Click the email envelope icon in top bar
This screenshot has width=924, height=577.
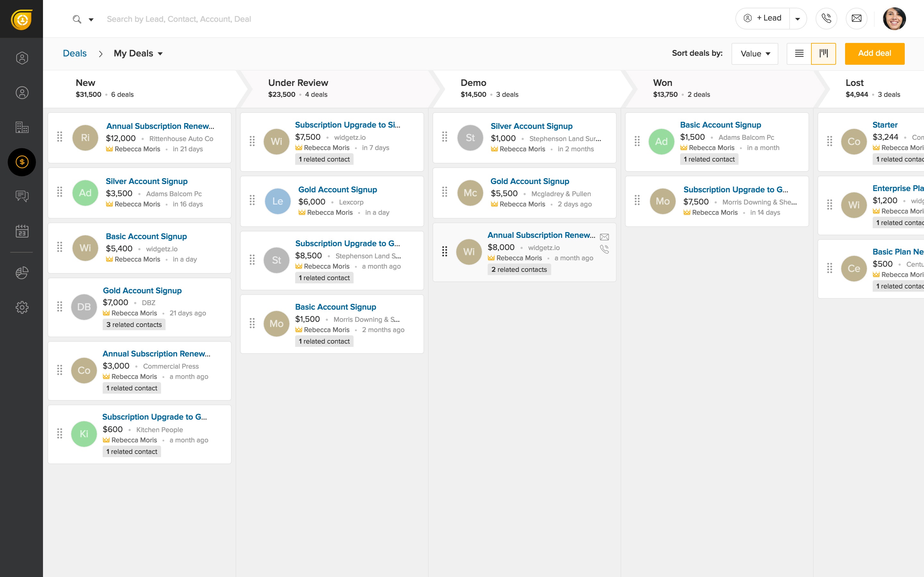click(x=856, y=18)
